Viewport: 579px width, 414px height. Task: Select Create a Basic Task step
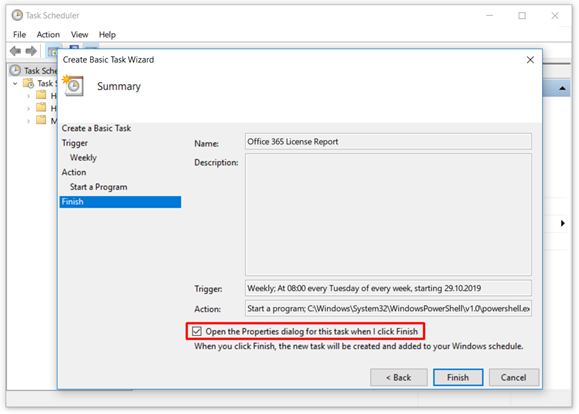(96, 128)
